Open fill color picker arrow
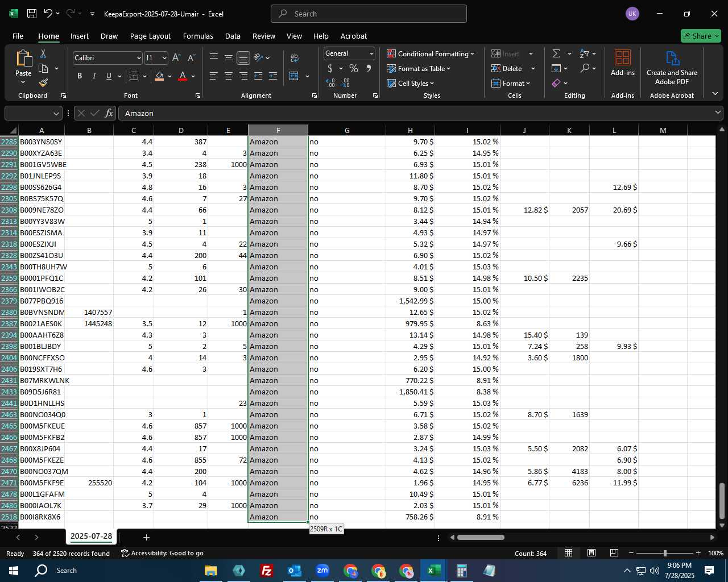 pos(169,76)
